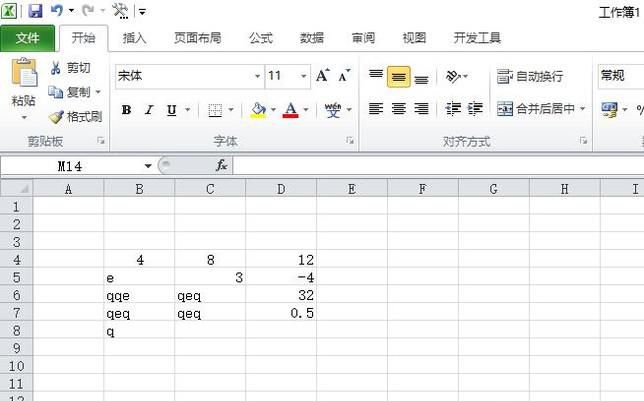This screenshot has width=644, height=401.
Task: Open the 剪贴板 clipboard dialog launcher
Action: click(x=101, y=141)
